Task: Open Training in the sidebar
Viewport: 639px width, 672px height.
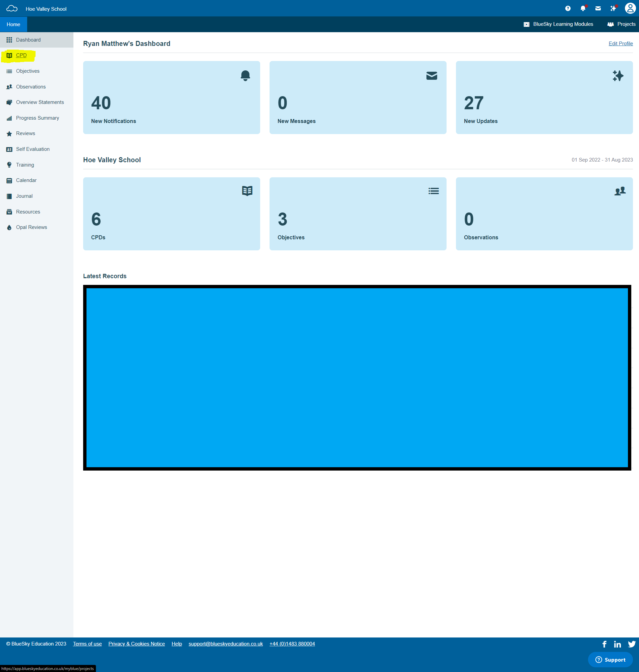Action: tap(37, 165)
